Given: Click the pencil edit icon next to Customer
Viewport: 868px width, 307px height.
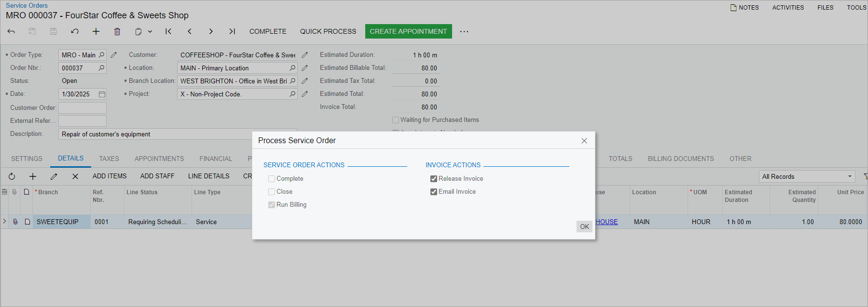Looking at the screenshot, I should pos(305,55).
